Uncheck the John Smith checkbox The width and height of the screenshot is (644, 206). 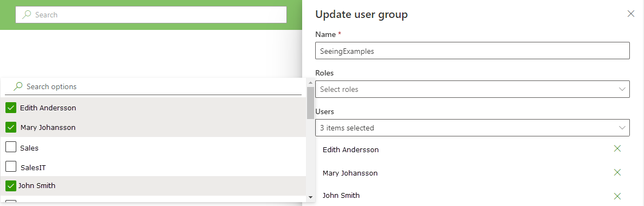pos(11,186)
